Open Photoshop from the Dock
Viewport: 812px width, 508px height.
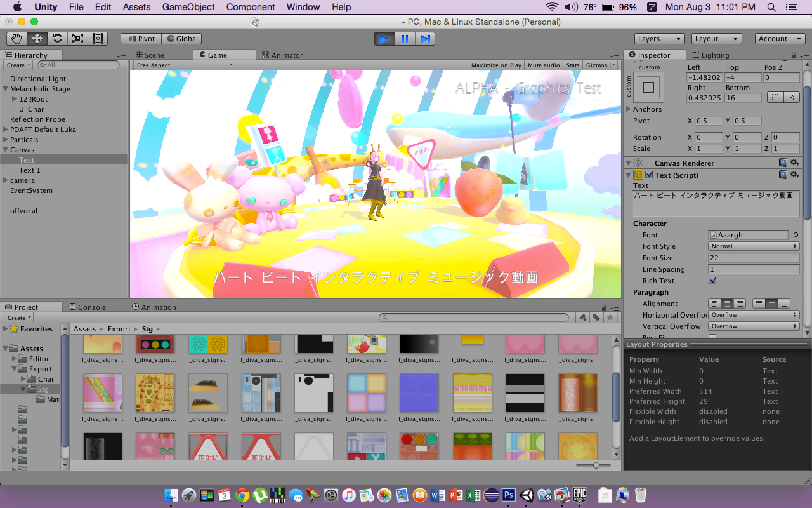[x=509, y=495]
